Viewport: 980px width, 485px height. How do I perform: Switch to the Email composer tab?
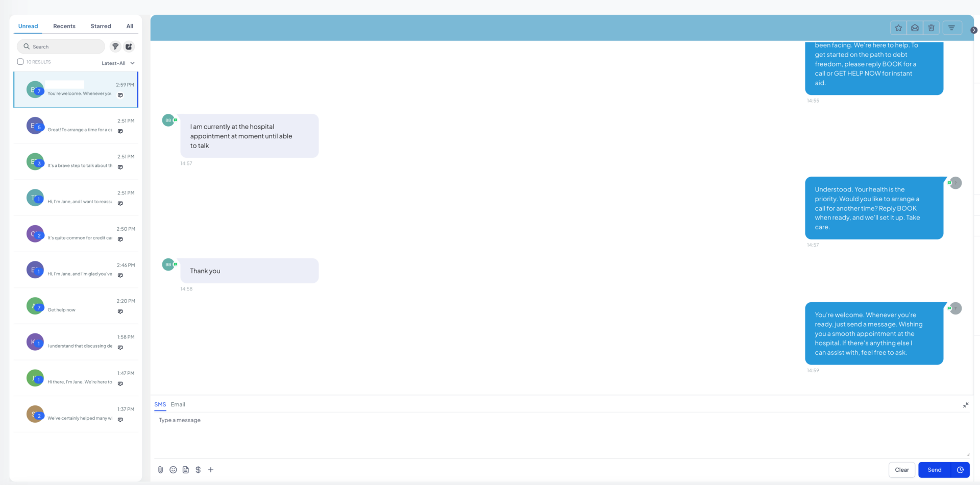(x=178, y=404)
